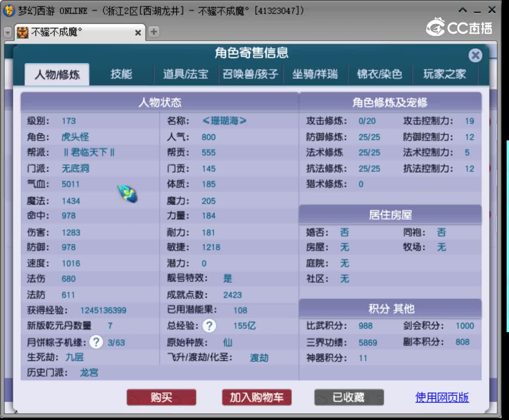This screenshot has width=509, height=420.
Task: Click the school value 无底洞
Action: click(75, 169)
